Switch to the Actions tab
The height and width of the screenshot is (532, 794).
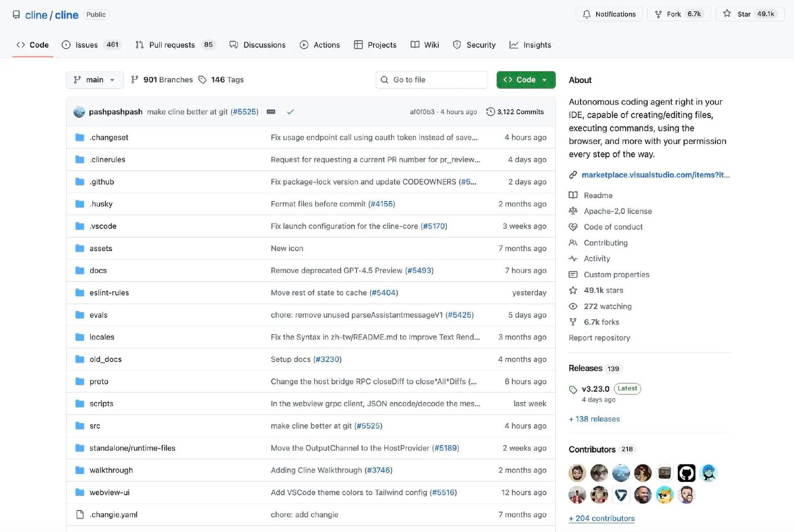pos(320,45)
